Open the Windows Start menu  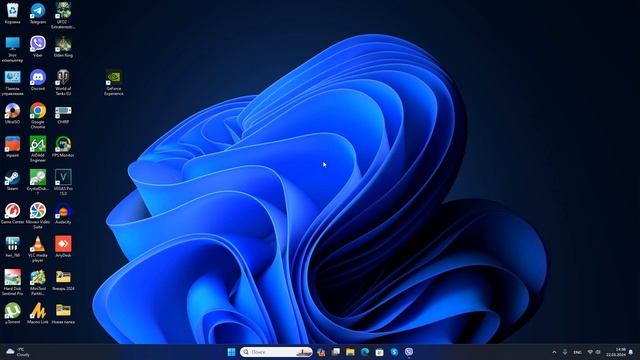coord(231,352)
